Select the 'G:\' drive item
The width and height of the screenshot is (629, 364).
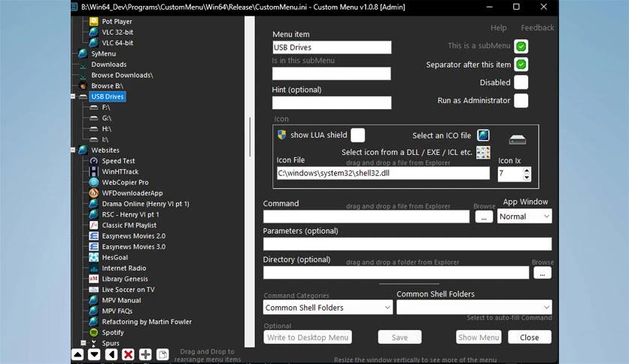(107, 118)
